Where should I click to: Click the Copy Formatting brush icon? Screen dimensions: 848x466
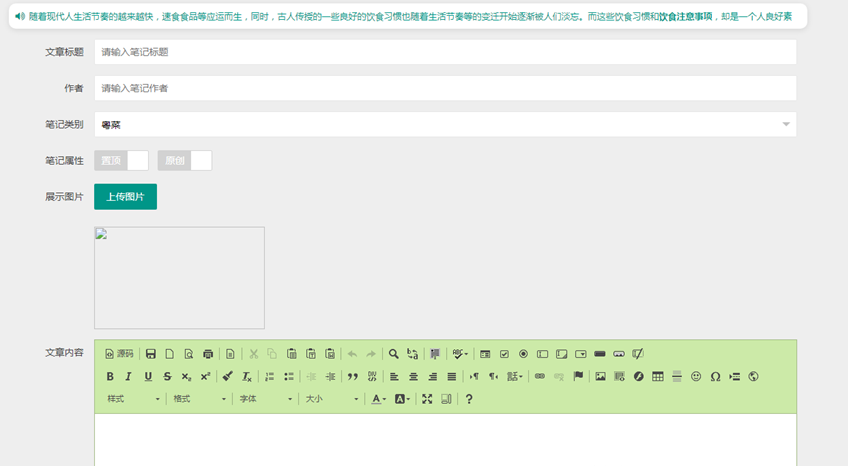228,377
